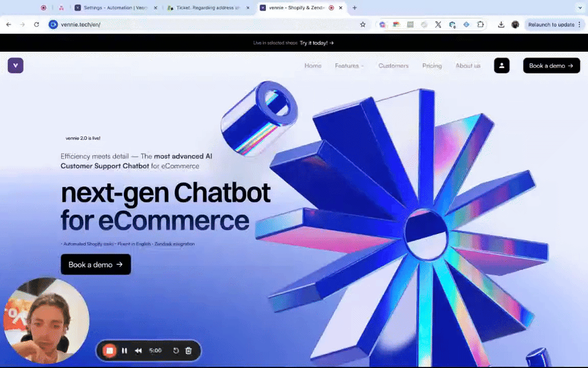Rewind the recording

[x=138, y=350]
